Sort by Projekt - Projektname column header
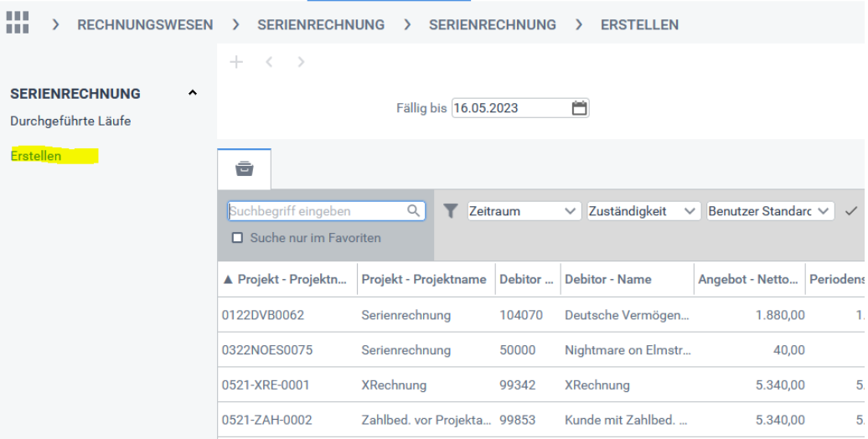 (423, 280)
